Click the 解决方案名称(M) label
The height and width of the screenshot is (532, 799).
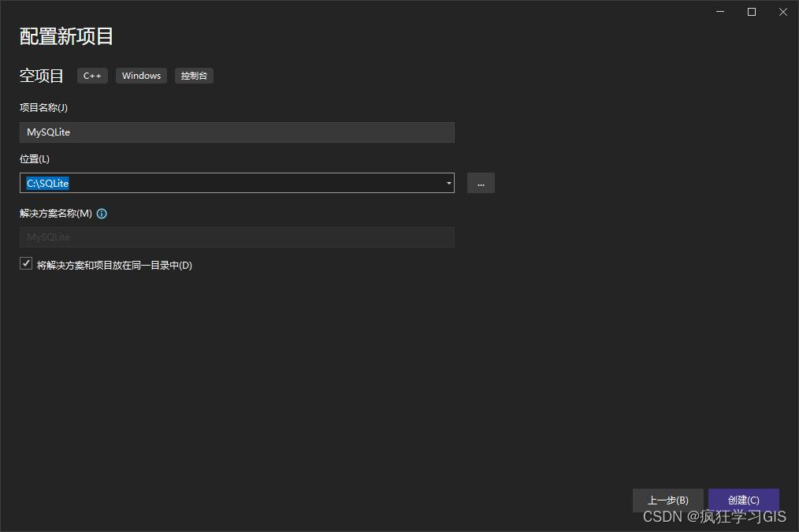click(x=56, y=214)
